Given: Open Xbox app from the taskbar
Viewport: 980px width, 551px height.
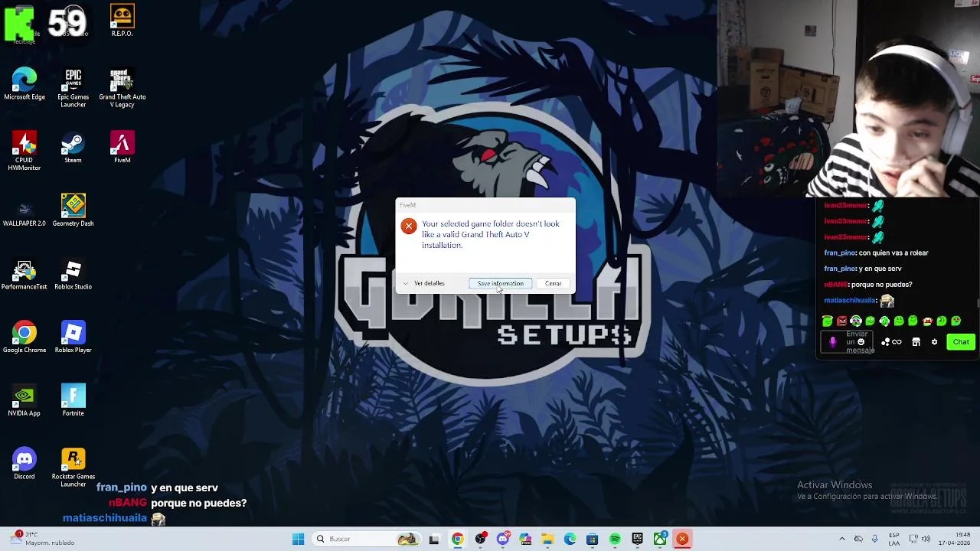Looking at the screenshot, I should tap(659, 540).
